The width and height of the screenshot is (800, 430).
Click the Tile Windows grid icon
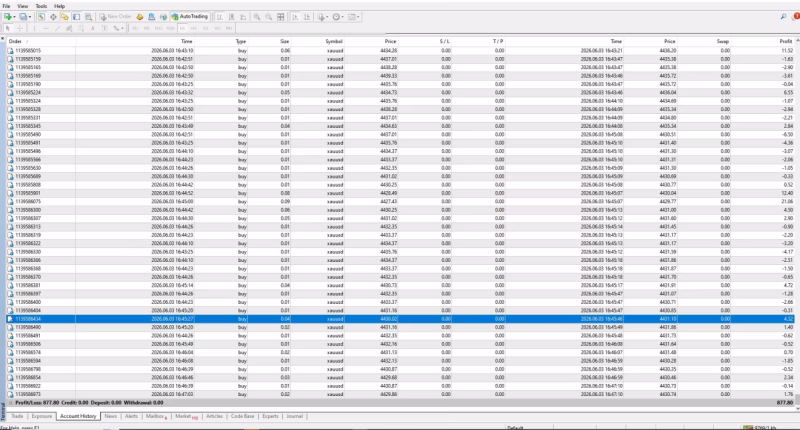coord(281,17)
